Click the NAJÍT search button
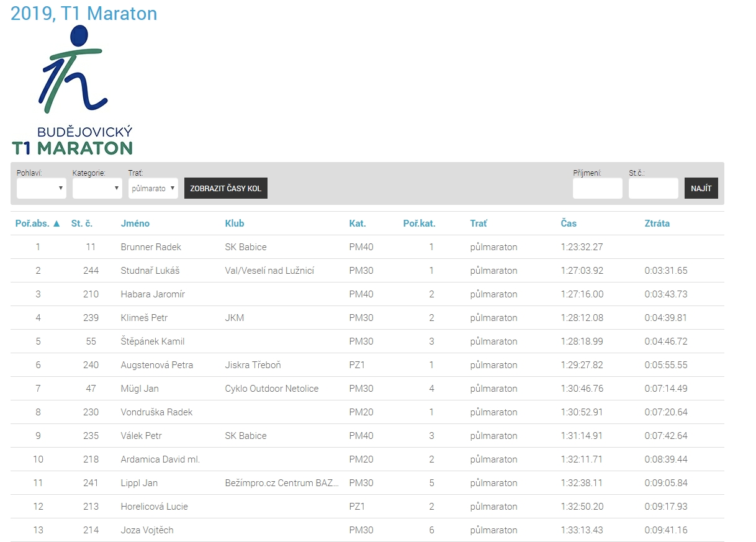Screen dimensions: 756x542 701,188
